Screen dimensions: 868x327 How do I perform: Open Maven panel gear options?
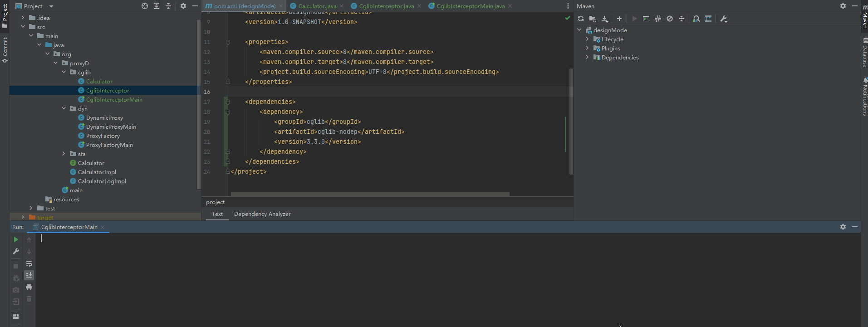(x=843, y=6)
